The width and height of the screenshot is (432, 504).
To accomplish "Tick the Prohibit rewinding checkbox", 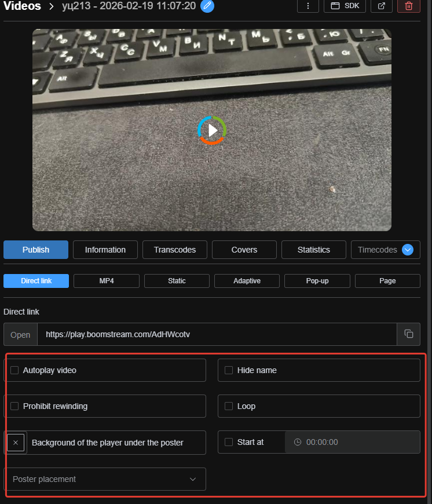I will pos(14,406).
